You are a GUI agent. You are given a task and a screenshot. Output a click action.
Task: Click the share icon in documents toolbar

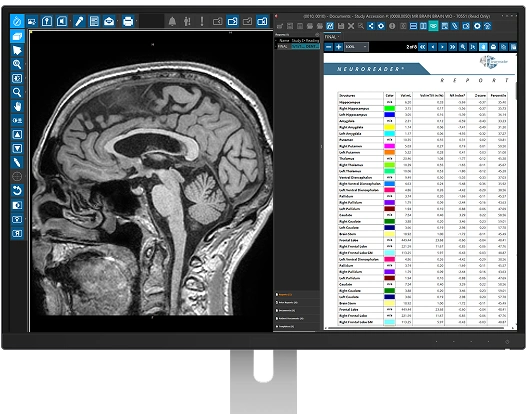tap(371, 26)
